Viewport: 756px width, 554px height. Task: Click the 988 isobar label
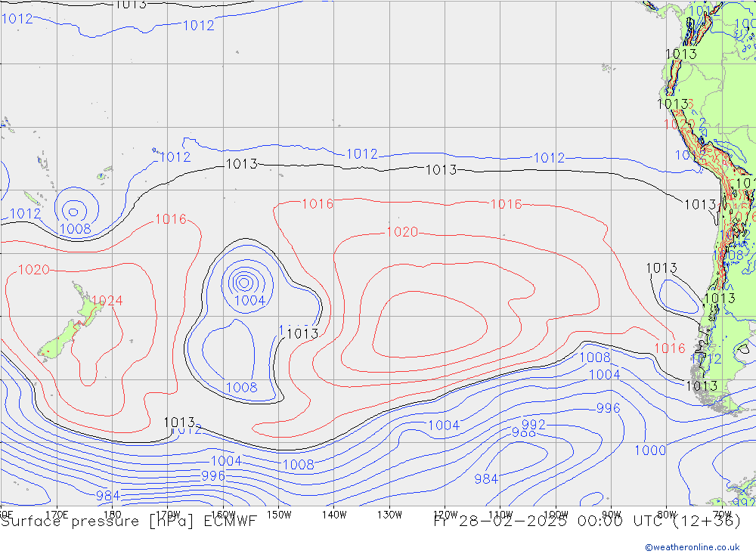pyautogui.click(x=524, y=432)
